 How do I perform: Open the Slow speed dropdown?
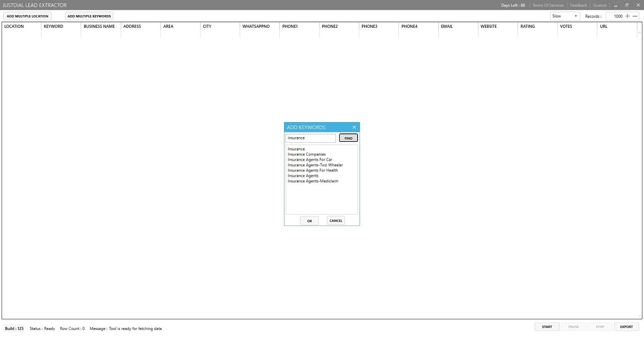point(564,16)
